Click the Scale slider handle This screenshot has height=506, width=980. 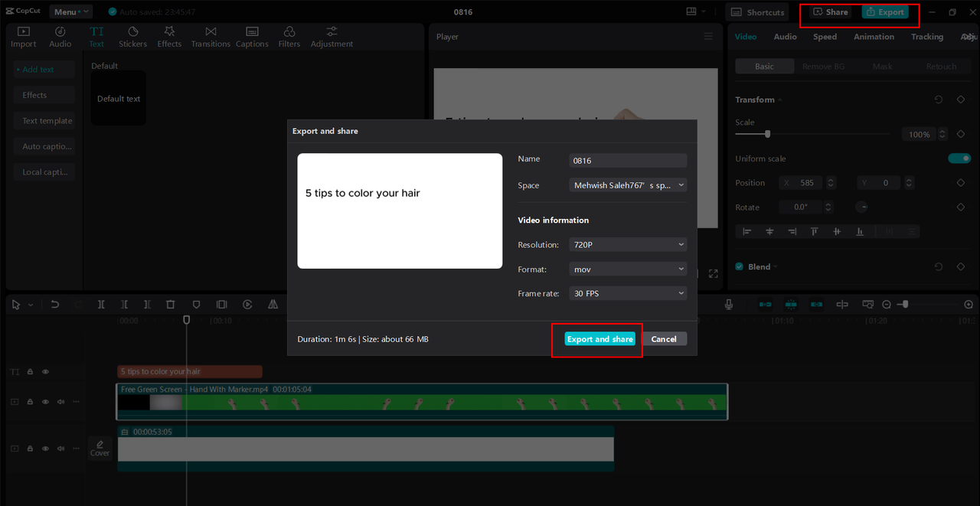(767, 134)
